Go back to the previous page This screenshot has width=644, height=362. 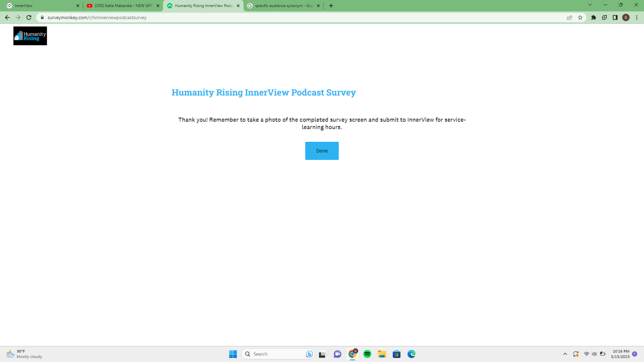[x=7, y=17]
